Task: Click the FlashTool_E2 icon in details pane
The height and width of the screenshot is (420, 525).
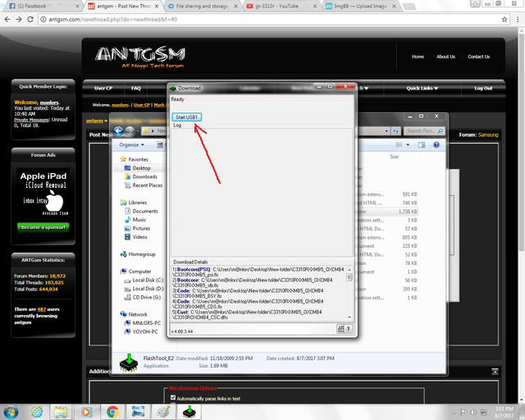Action: pos(129,363)
